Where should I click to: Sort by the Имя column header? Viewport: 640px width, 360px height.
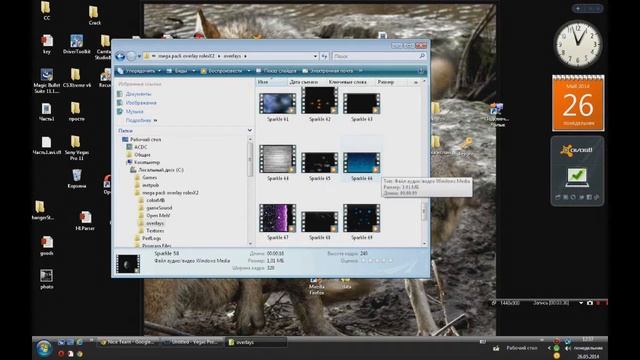coord(272,82)
